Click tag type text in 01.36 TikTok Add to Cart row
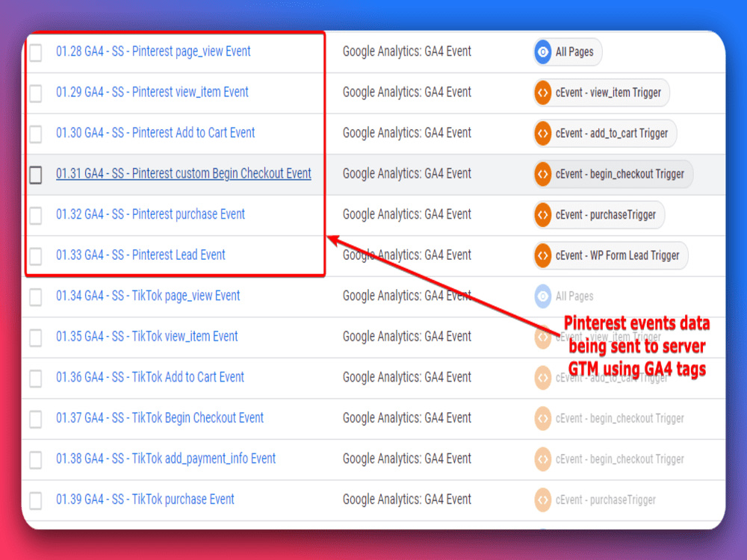 click(407, 377)
